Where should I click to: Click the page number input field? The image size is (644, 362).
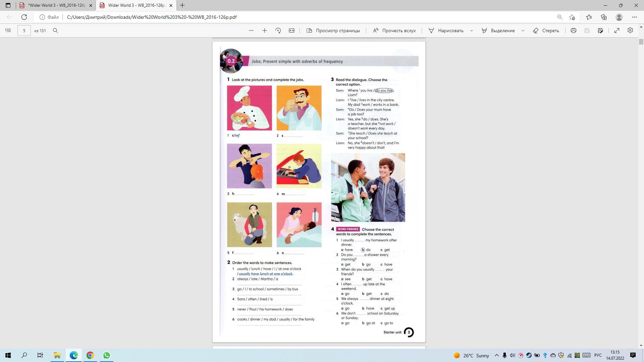tap(24, 31)
